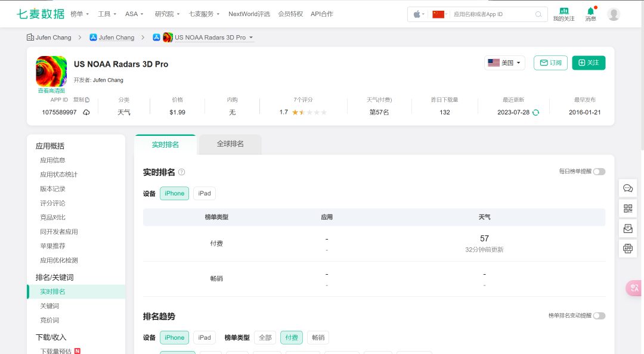Switch to 实时排名 tab
The height and width of the screenshot is (354, 644).
(x=165, y=145)
